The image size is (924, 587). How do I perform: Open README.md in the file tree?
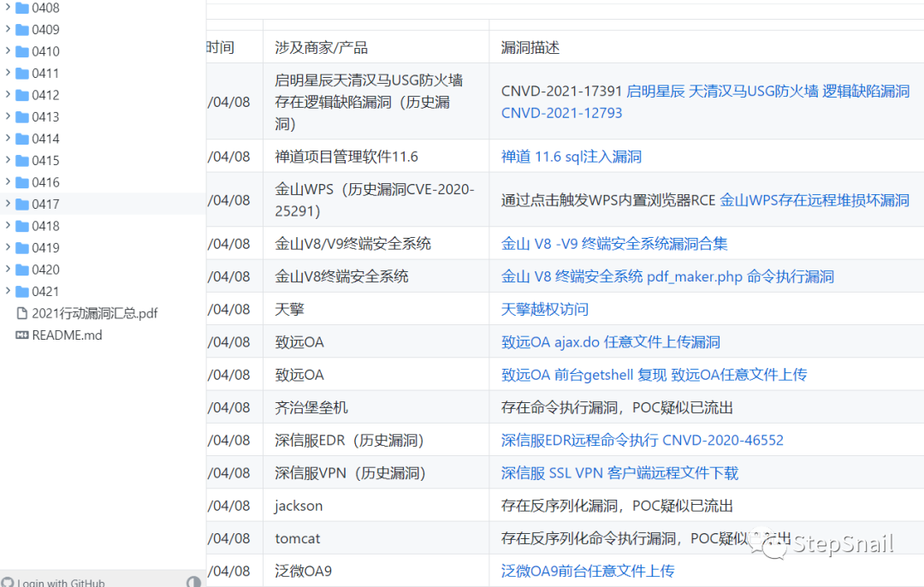coord(67,335)
